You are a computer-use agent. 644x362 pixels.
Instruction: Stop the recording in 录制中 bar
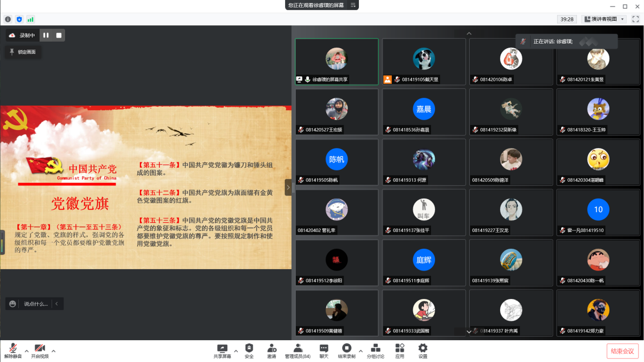(58, 35)
